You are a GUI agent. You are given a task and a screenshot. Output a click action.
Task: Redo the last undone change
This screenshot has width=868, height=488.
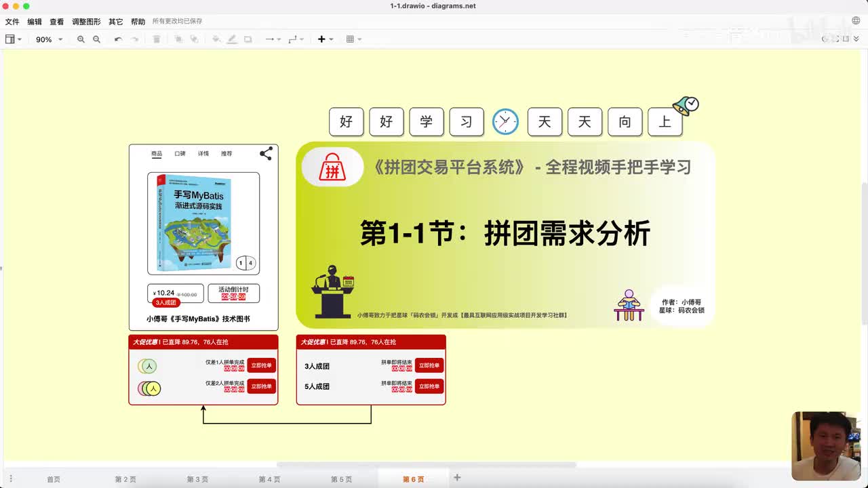pyautogui.click(x=135, y=39)
